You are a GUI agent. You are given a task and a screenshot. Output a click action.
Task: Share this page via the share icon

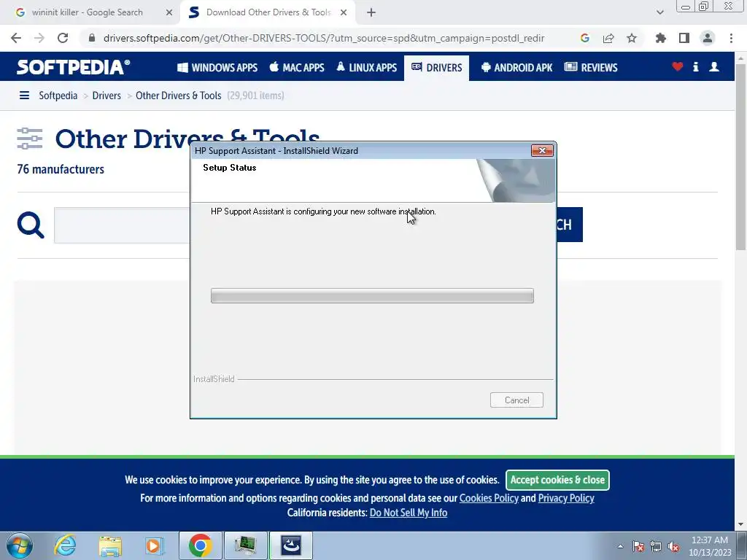[608, 38]
